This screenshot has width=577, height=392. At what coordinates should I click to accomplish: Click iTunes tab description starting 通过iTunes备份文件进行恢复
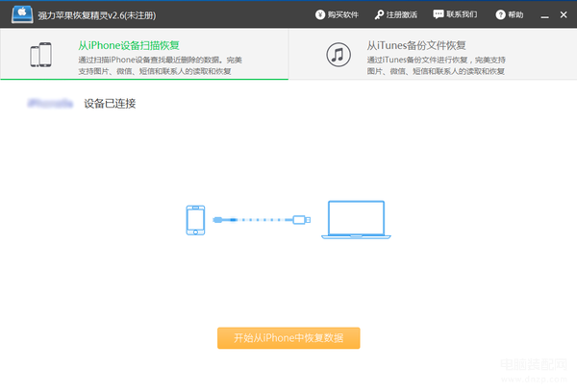point(436,65)
